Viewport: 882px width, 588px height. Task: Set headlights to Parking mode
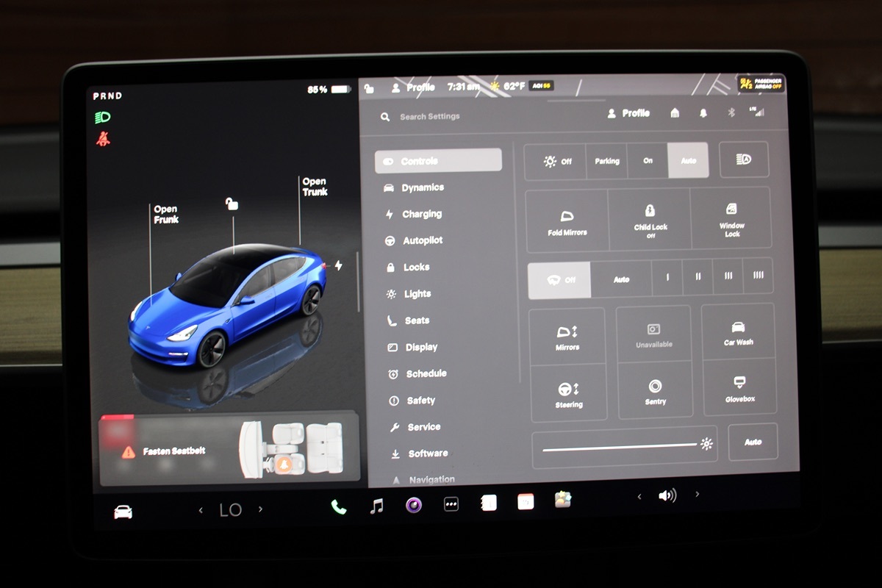coord(606,159)
